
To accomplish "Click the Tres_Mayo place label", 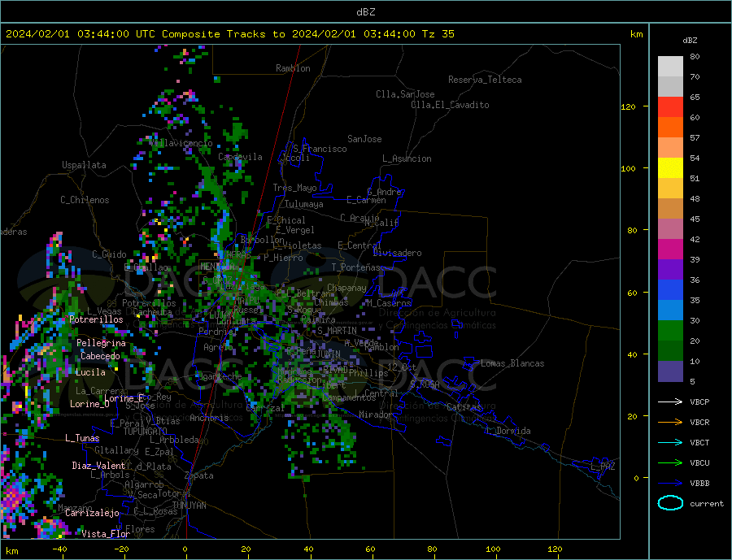I will pyautogui.click(x=295, y=188).
